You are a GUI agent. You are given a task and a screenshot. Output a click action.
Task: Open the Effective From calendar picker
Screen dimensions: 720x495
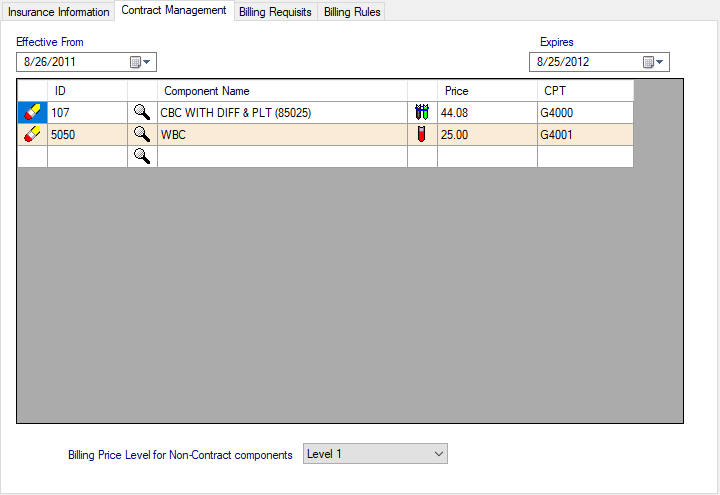coord(141,62)
